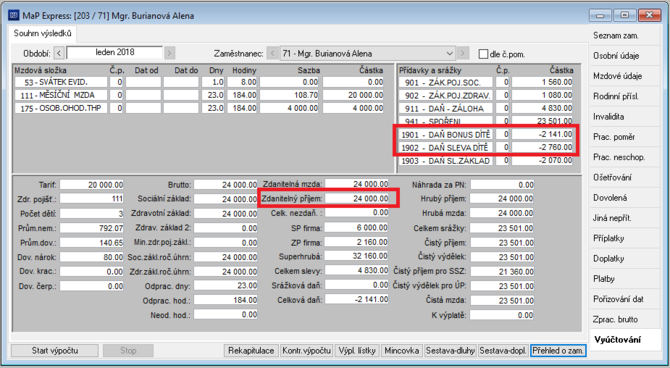Select row 111 - MĚSÍČNÍ MZDA
670x368 pixels.
click(199, 95)
